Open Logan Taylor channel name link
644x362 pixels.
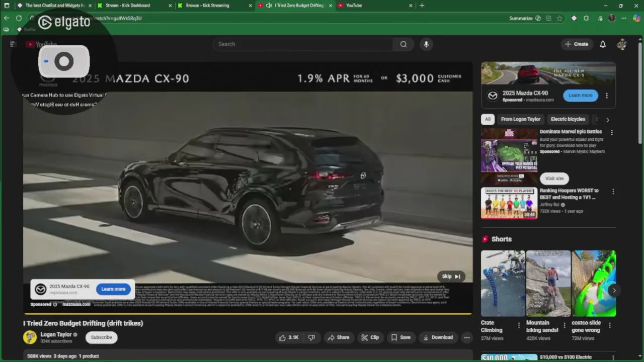(56, 335)
